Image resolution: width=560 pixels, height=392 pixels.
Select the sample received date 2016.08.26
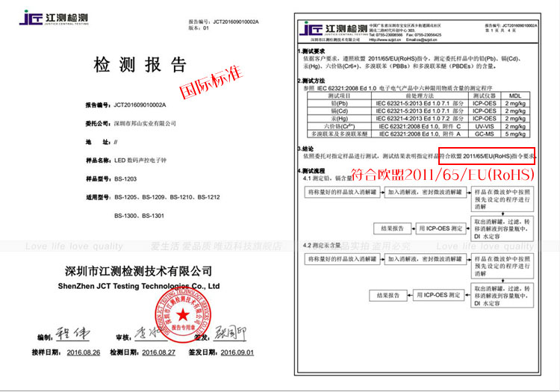coord(84,352)
